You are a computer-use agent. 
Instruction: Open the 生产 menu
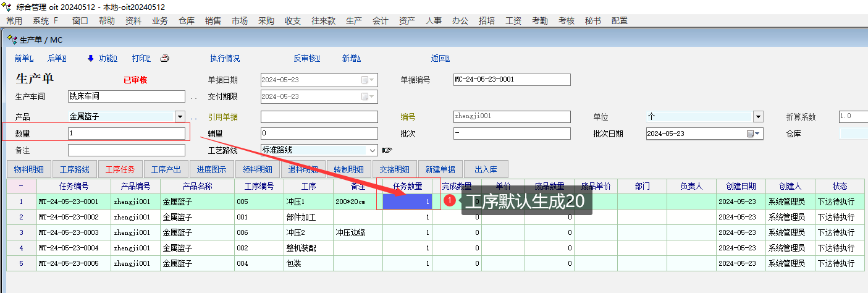(354, 20)
